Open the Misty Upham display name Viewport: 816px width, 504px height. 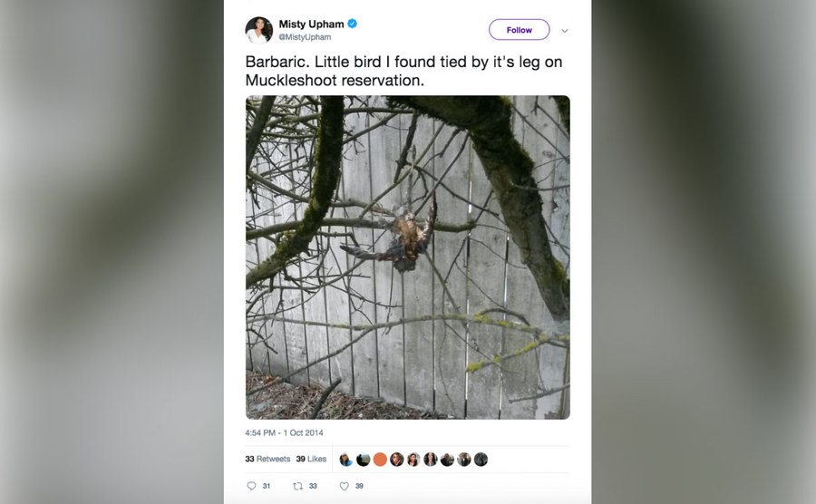tap(311, 24)
